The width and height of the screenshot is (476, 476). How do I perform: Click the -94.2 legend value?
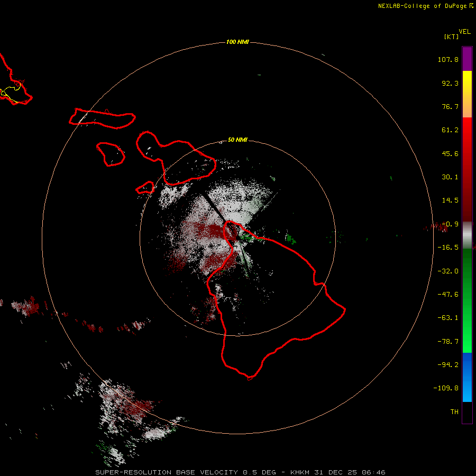448,365
